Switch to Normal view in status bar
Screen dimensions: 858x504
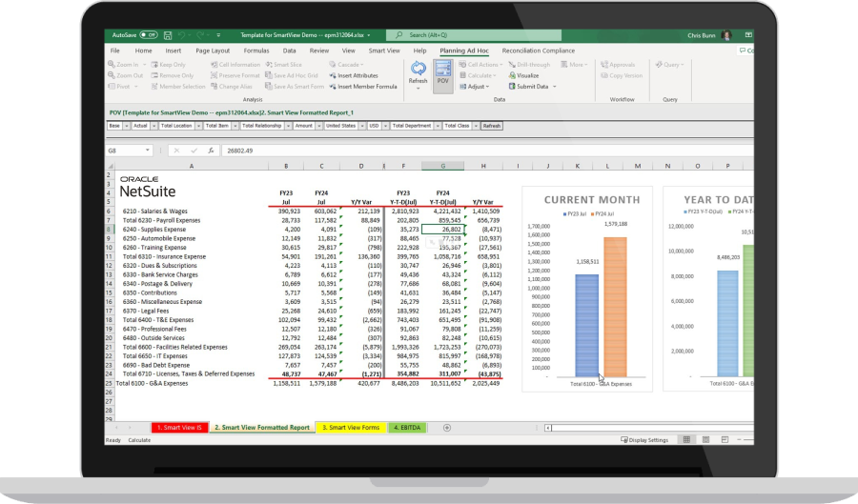click(x=686, y=439)
